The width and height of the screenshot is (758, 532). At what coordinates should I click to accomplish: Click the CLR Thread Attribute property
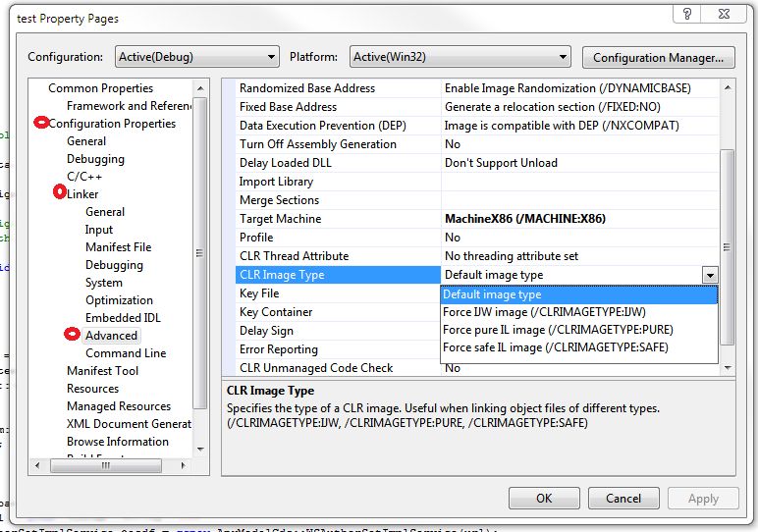[294, 256]
